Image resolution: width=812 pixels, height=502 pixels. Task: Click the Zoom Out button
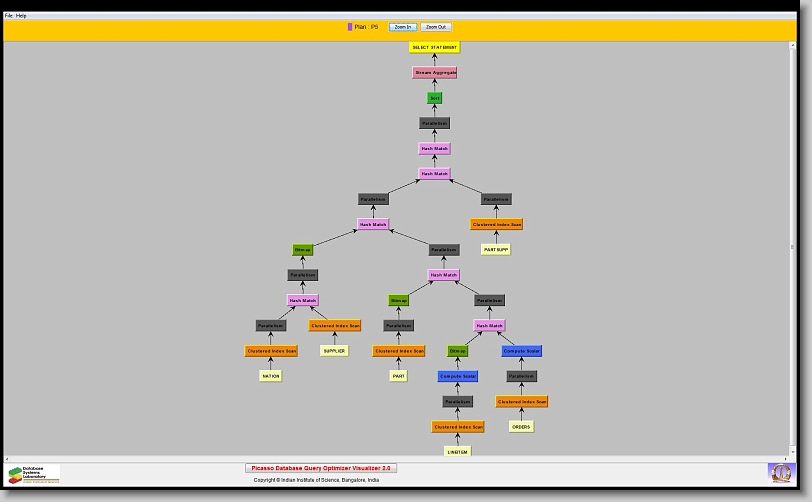[x=435, y=27]
